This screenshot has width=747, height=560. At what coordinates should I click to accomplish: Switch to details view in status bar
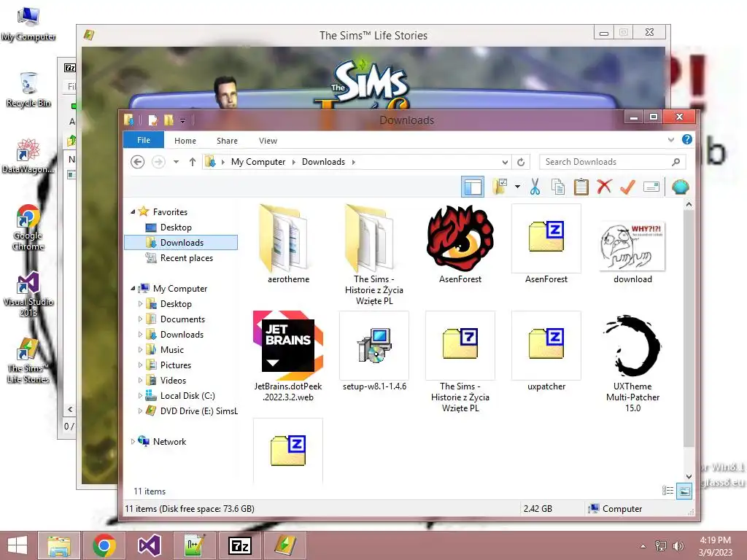[668, 491]
